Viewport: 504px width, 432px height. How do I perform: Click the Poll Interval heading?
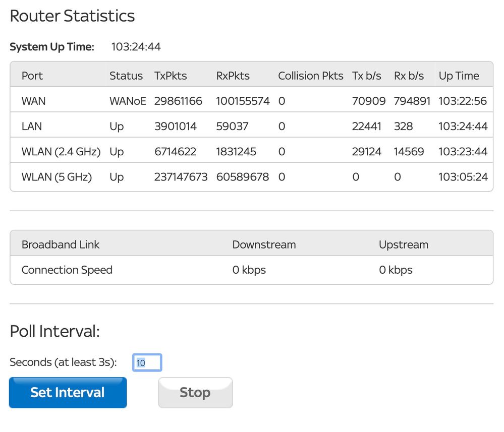click(54, 331)
